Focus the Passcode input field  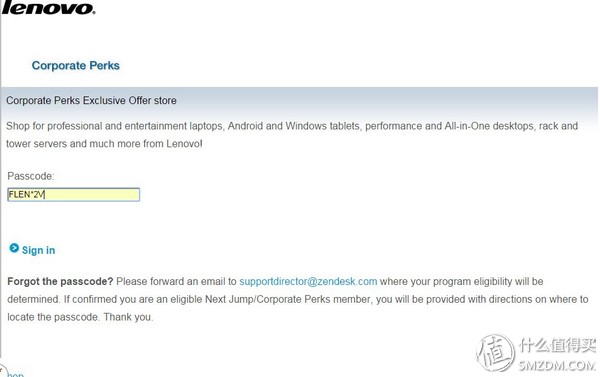(x=73, y=194)
